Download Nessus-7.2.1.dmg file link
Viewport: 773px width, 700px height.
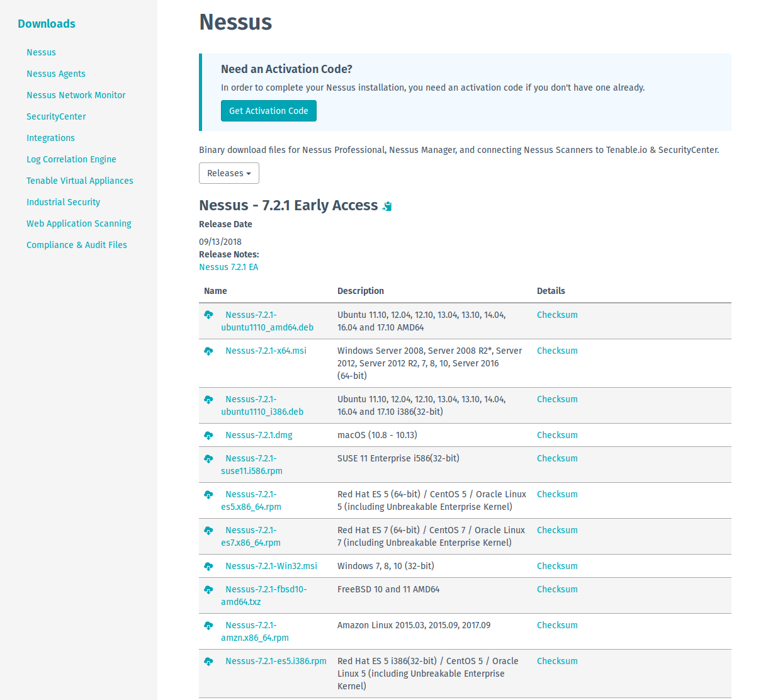tap(259, 435)
